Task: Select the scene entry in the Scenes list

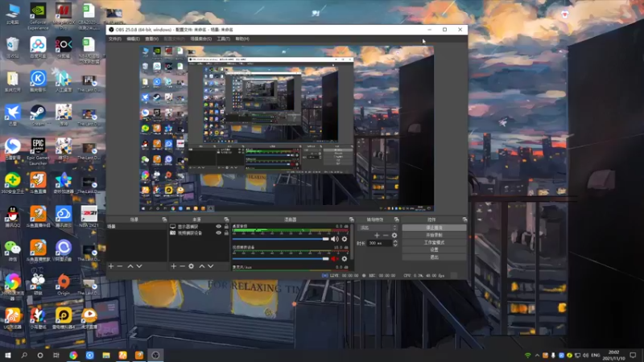Action: pyautogui.click(x=136, y=227)
